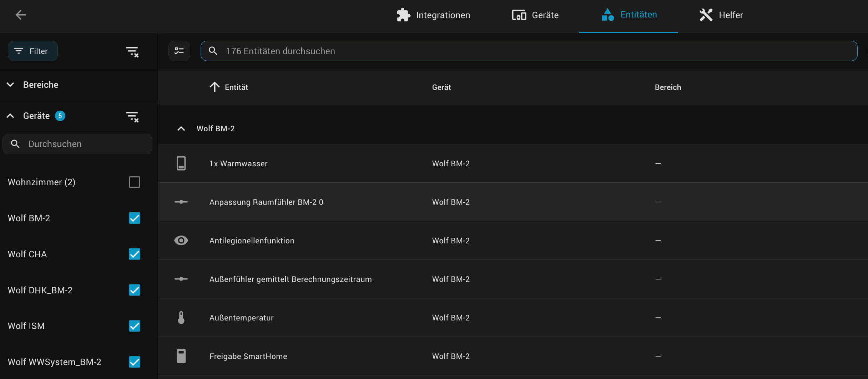Uncheck the Wolf CHA device checkbox
Viewport: 868px width, 379px height.
[x=135, y=254]
